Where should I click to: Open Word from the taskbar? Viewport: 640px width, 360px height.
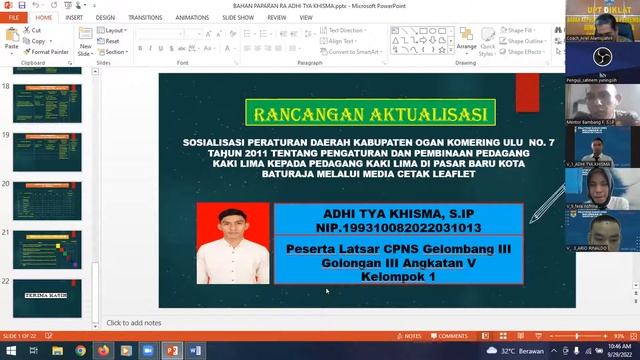point(195,351)
